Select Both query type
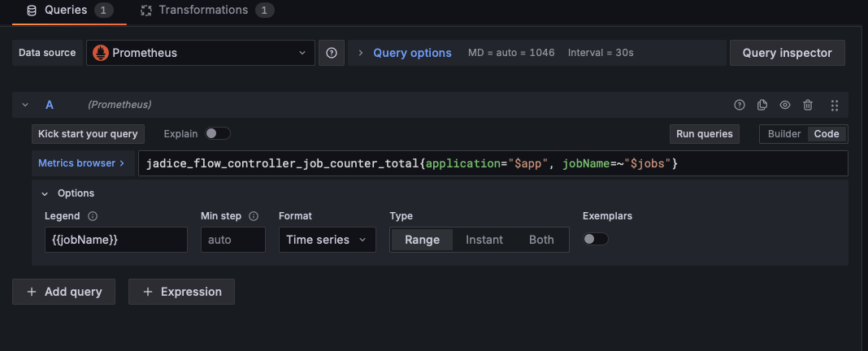Image resolution: width=868 pixels, height=351 pixels. click(541, 240)
